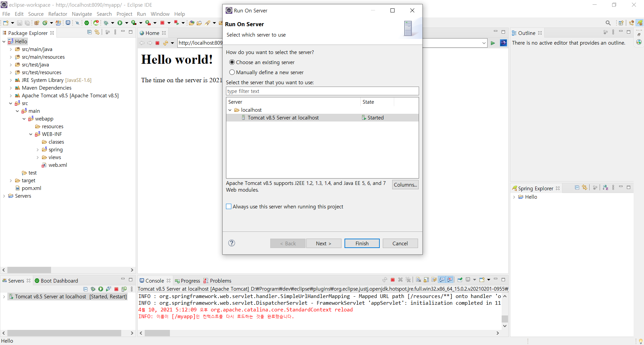Click the browser Refresh icon in Home tab
The height and width of the screenshot is (345, 644).
click(x=166, y=43)
